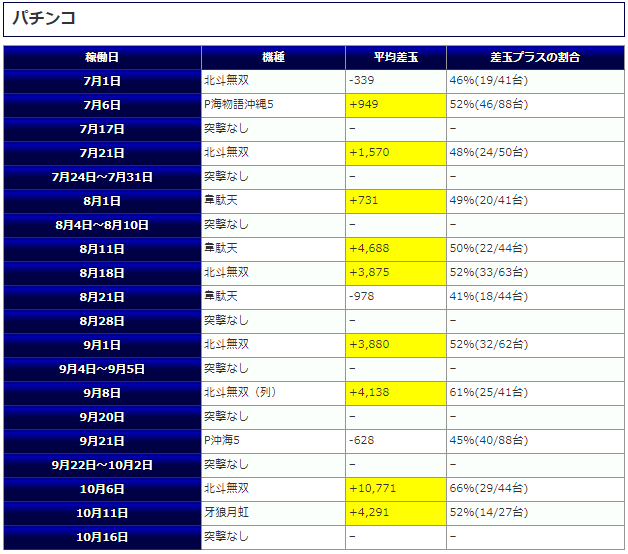This screenshot has width=628, height=554.
Task: Click the -978 average value cell
Action: (x=395, y=297)
